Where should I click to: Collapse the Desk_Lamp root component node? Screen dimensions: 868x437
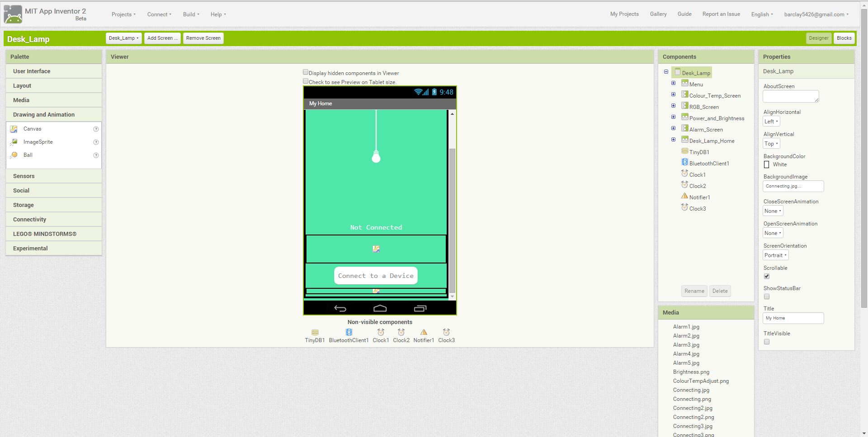[x=666, y=72]
